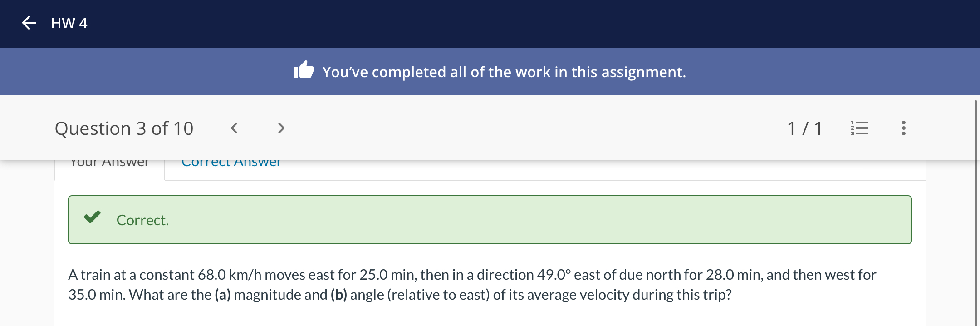Click the word Correct. in the banner

point(142,220)
